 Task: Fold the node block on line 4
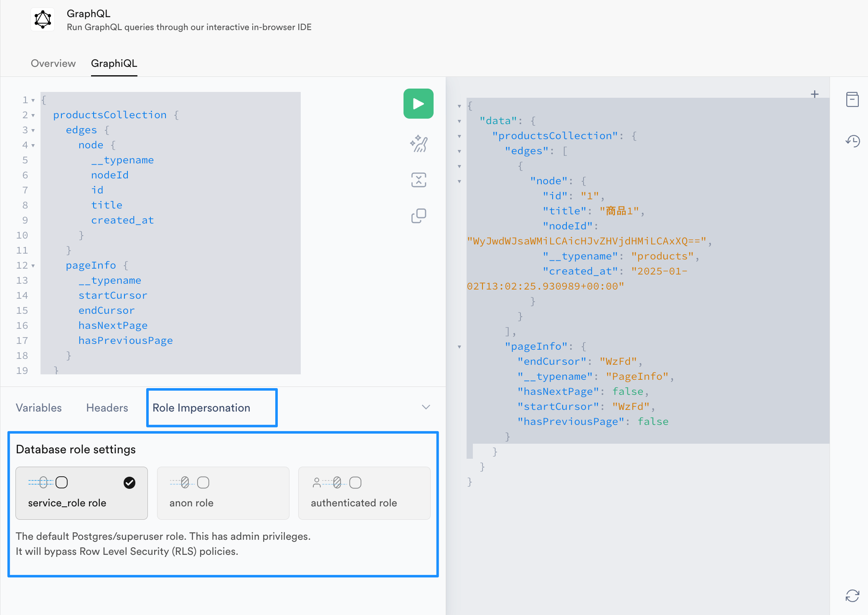pos(33,145)
